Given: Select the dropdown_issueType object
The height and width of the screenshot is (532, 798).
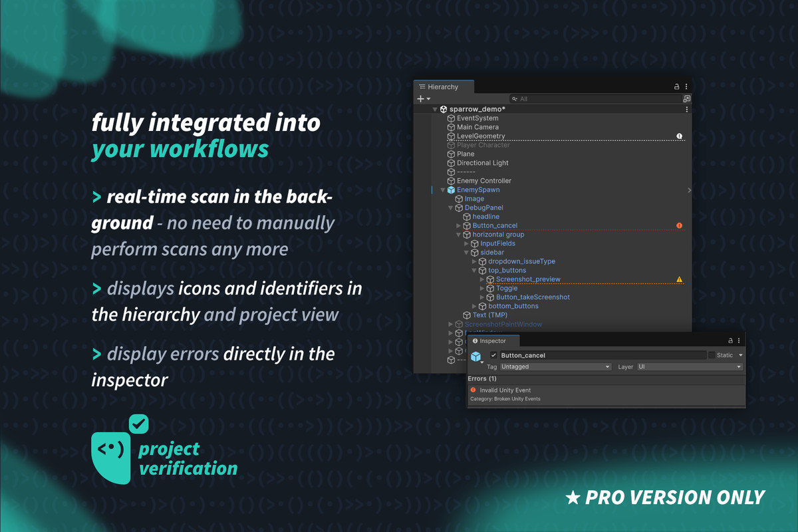Looking at the screenshot, I should pyautogui.click(x=522, y=262).
